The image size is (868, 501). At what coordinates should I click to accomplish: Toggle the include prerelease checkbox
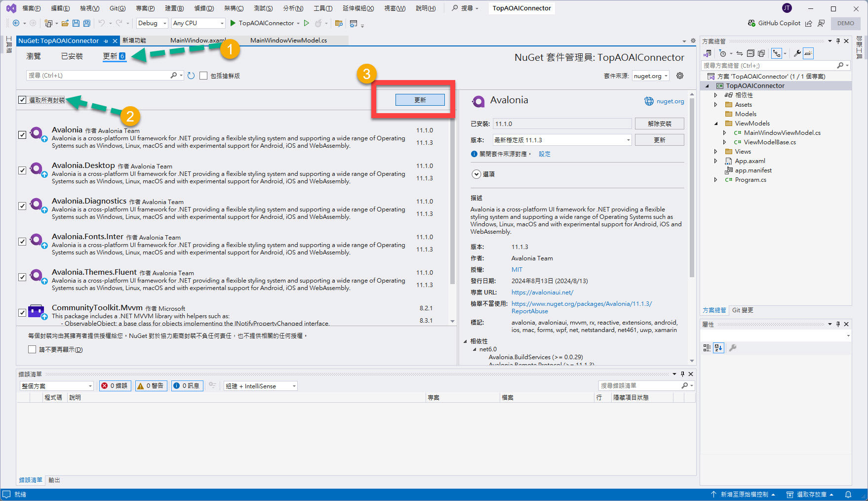[x=203, y=76]
